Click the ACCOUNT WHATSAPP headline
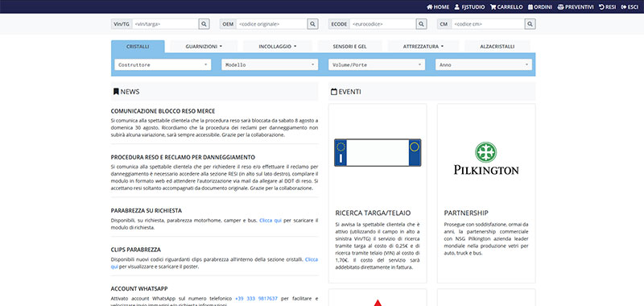644x306 pixels. click(x=139, y=289)
